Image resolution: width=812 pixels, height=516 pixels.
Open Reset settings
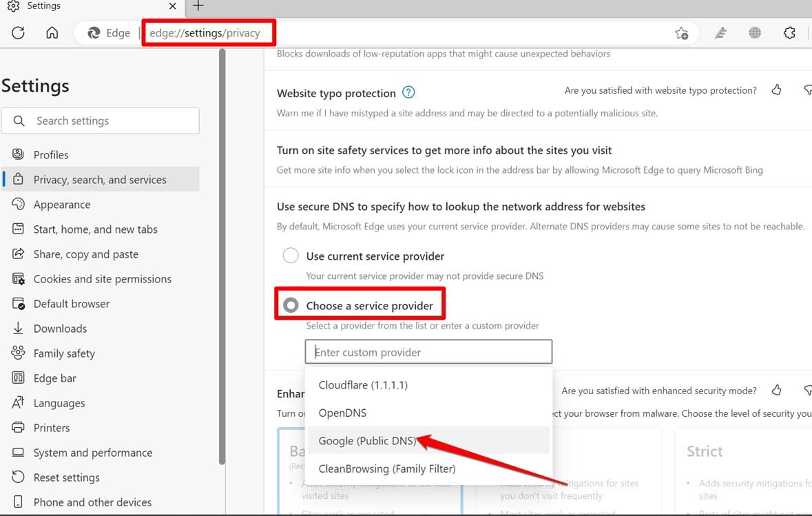(101, 477)
